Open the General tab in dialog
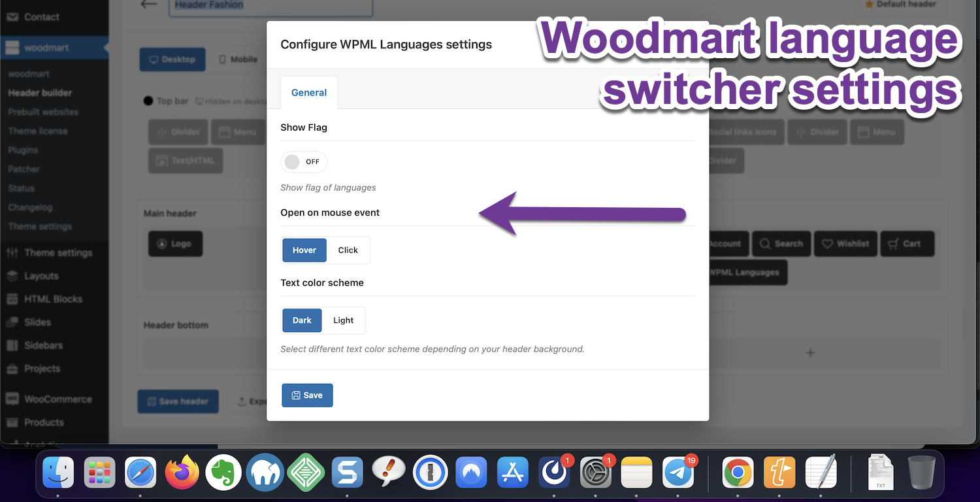Viewport: 980px width, 502px height. [x=309, y=92]
